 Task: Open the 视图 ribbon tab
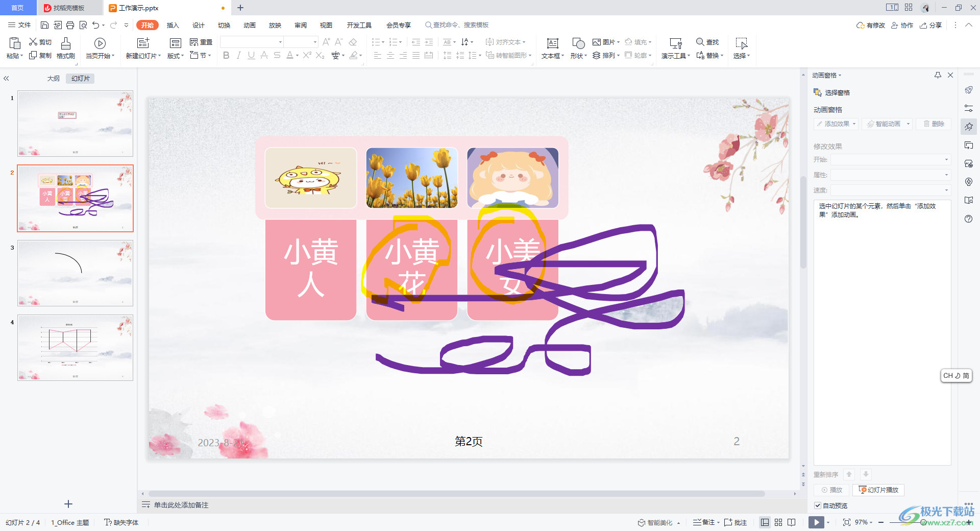coord(326,25)
